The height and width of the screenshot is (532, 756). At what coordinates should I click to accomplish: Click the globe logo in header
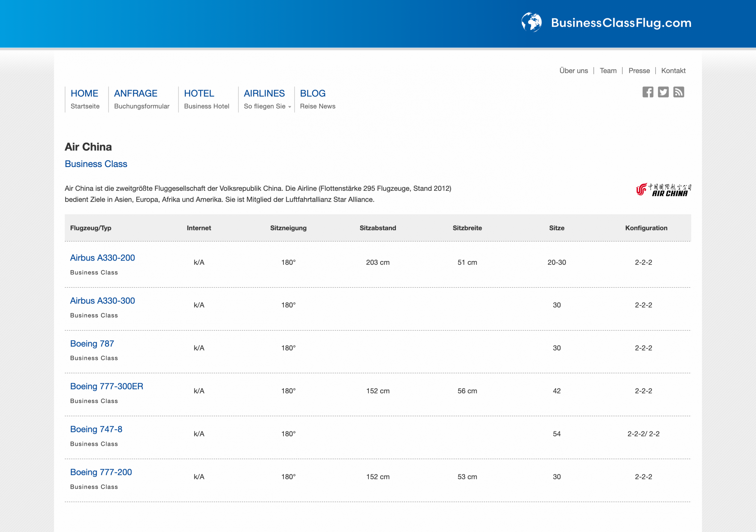coord(531,22)
